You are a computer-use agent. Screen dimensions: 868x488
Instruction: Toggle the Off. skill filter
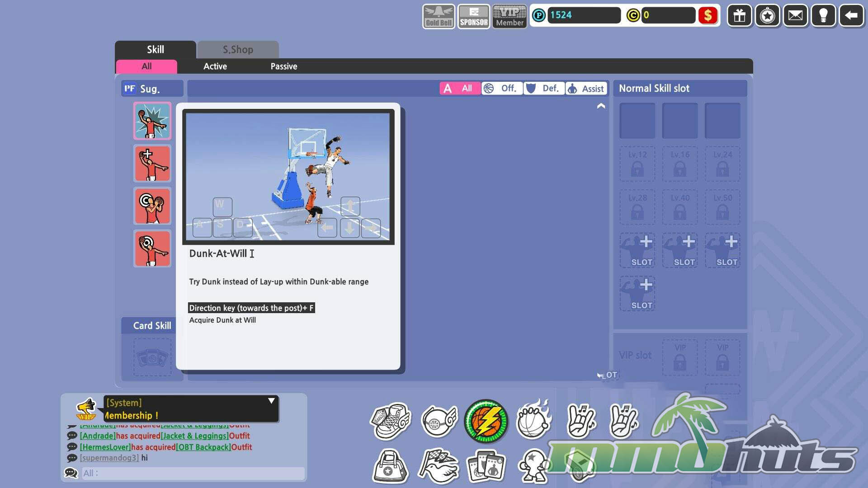(501, 88)
